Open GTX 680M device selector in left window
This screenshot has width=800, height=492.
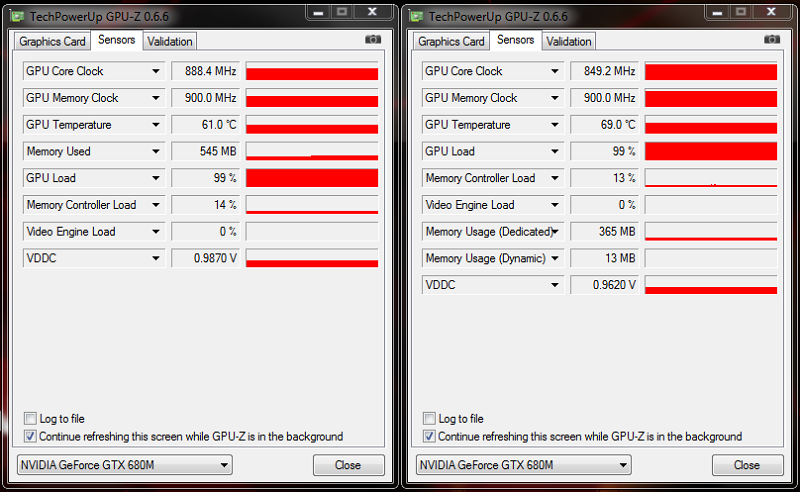[x=124, y=465]
